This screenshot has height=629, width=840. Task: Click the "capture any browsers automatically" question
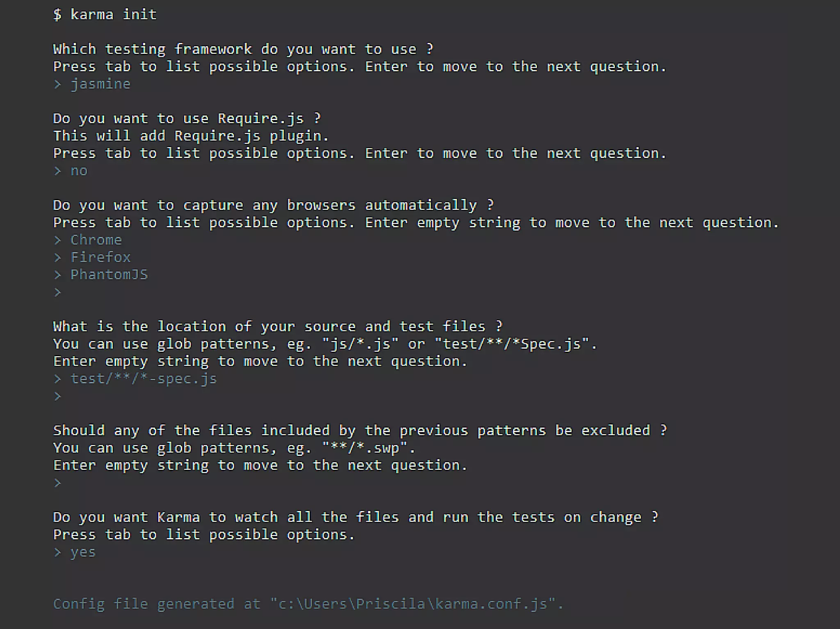tap(273, 205)
